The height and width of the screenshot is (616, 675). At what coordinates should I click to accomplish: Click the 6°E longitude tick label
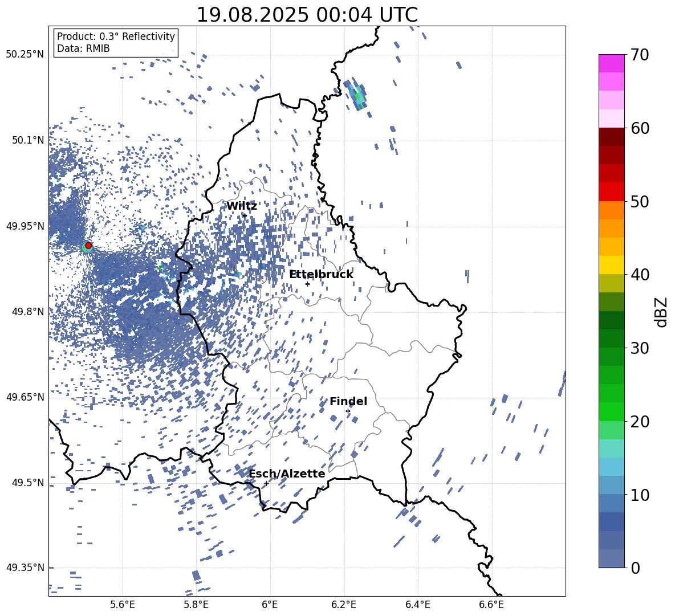270,605
